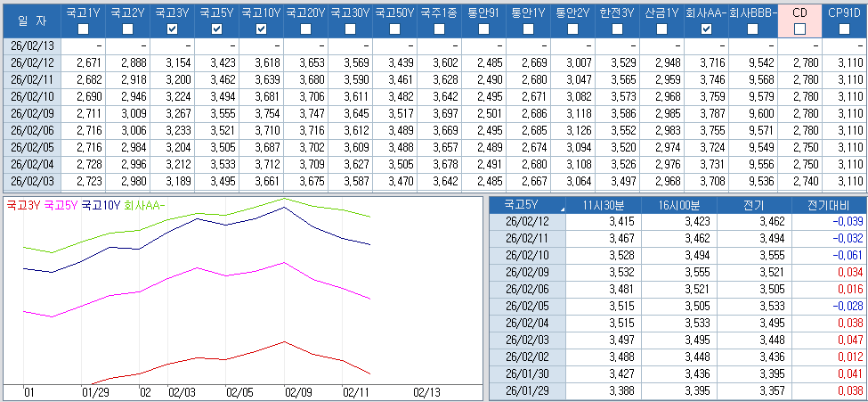Enable the CP91D checkbox
This screenshot has width=868, height=402.
click(x=844, y=29)
